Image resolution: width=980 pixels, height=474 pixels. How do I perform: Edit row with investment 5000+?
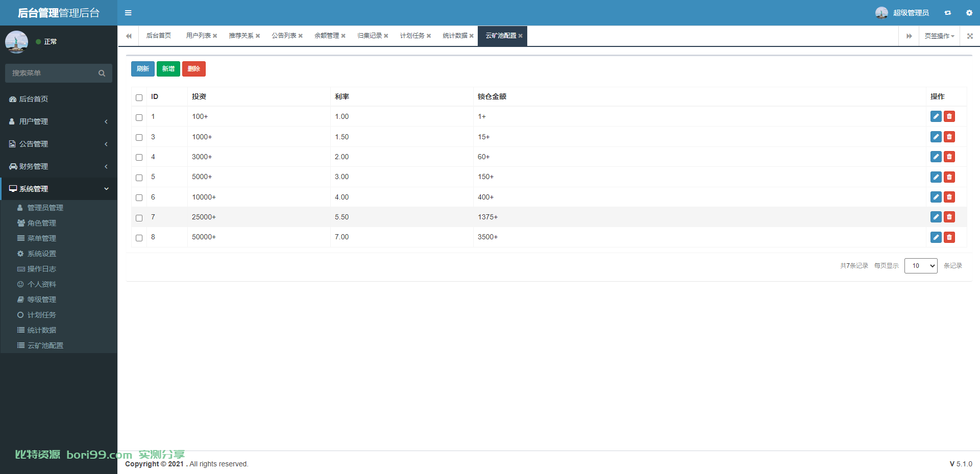point(936,177)
